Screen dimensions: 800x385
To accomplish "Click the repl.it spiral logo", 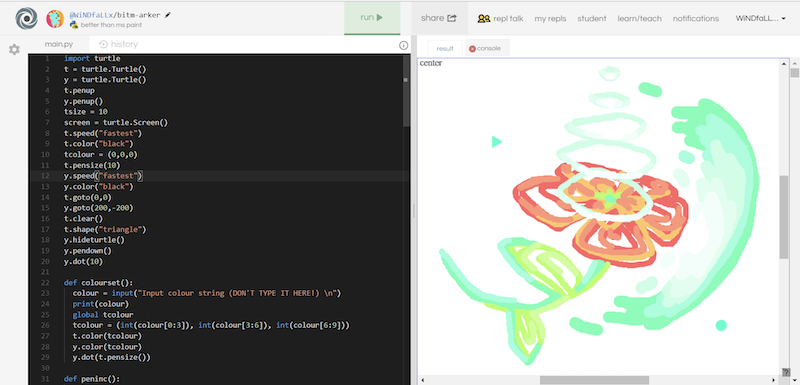I will tap(26, 19).
